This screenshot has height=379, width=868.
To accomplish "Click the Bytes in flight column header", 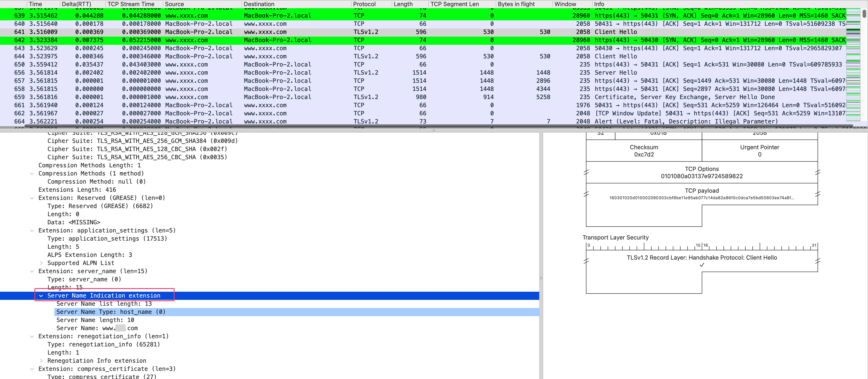I will click(x=516, y=4).
